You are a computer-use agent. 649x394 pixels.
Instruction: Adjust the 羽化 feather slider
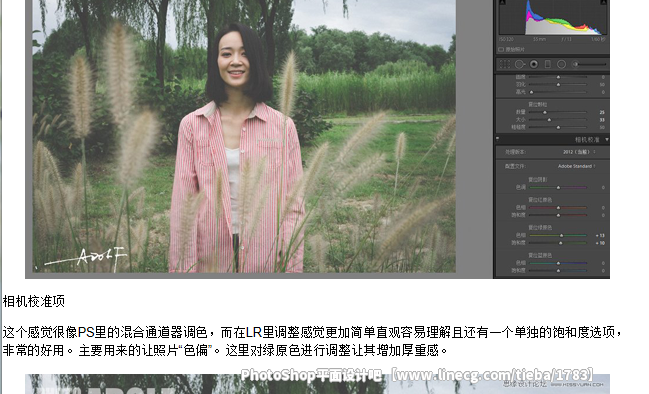coord(558,84)
